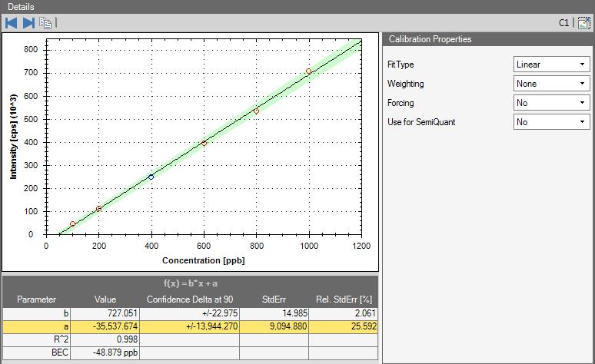The height and width of the screenshot is (364, 595).
Task: Go to the previous calibration curve
Action: 11,23
